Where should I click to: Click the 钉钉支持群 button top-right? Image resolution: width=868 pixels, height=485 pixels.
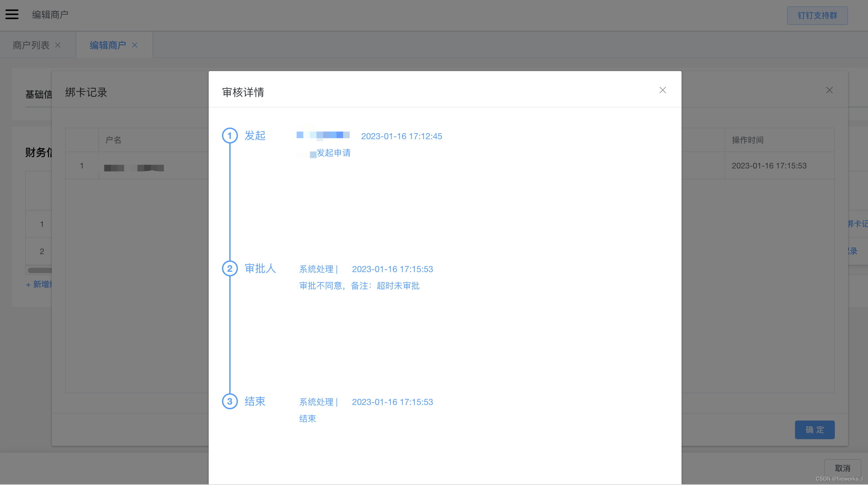[817, 15]
